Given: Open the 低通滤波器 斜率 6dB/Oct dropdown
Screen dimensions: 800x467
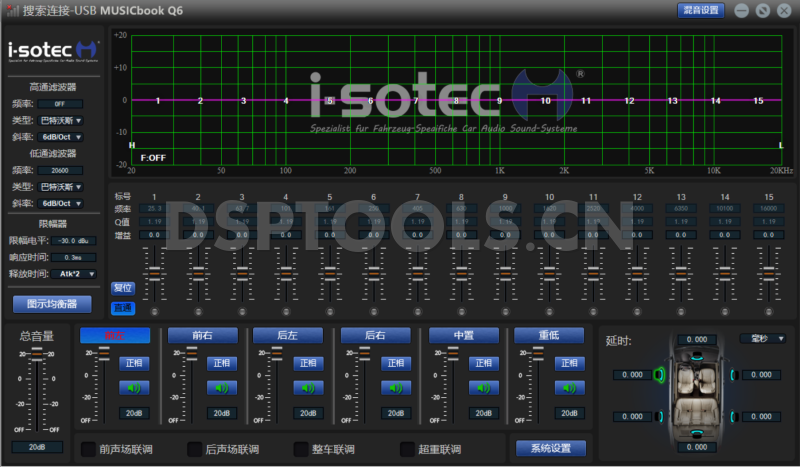Looking at the screenshot, I should 60,203.
